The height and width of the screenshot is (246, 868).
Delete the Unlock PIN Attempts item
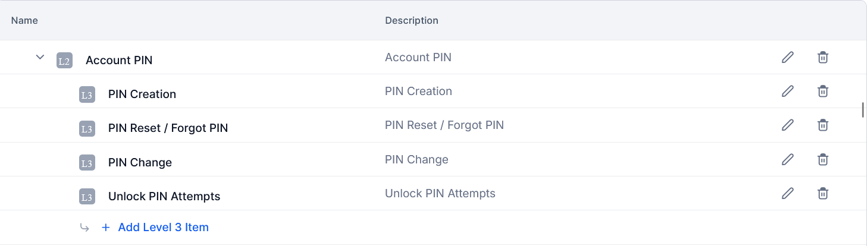(x=823, y=193)
